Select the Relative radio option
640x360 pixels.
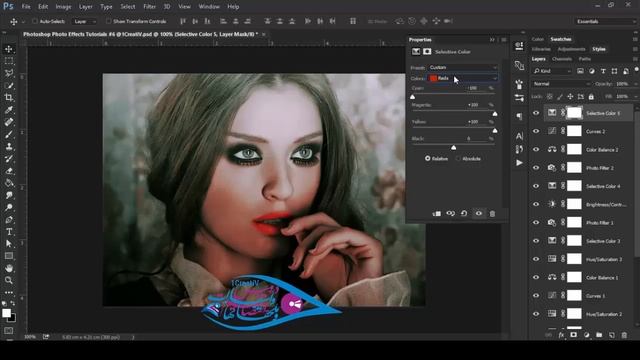427,158
